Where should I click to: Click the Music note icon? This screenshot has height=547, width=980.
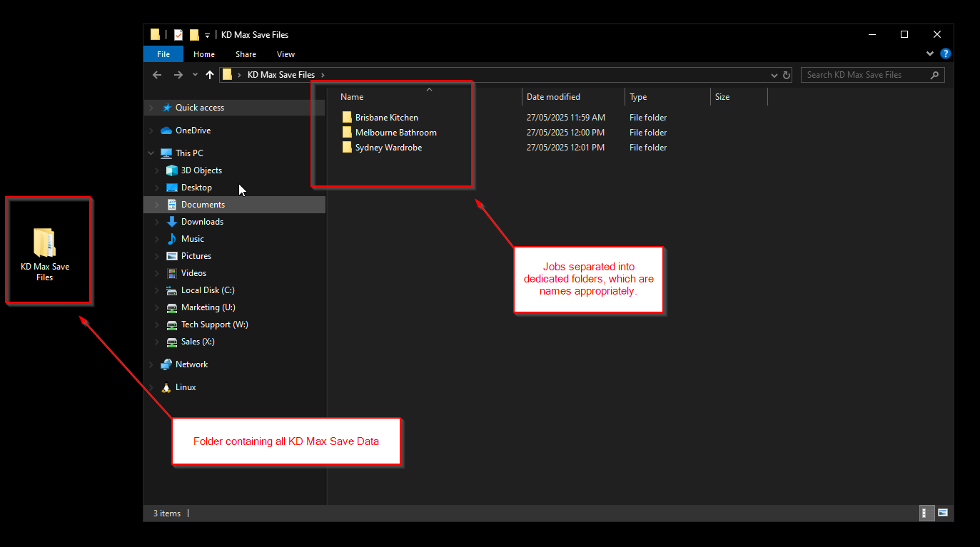coord(172,239)
